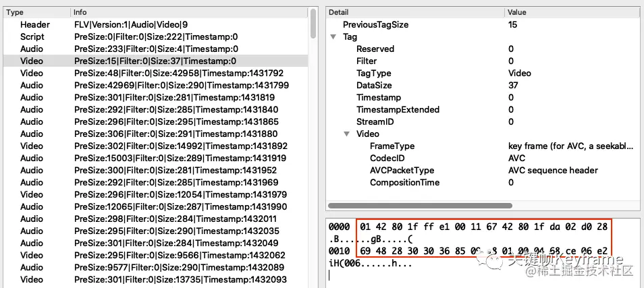Click the Type column header
Viewport: 644px width, 288px height.
coord(37,12)
